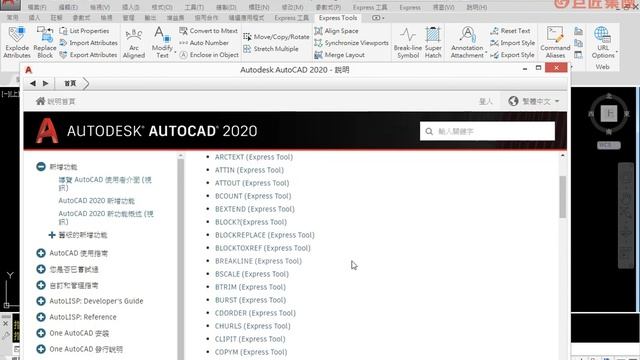
Task: Open BREAKLINE (Express Tool) link
Action: pos(258,261)
